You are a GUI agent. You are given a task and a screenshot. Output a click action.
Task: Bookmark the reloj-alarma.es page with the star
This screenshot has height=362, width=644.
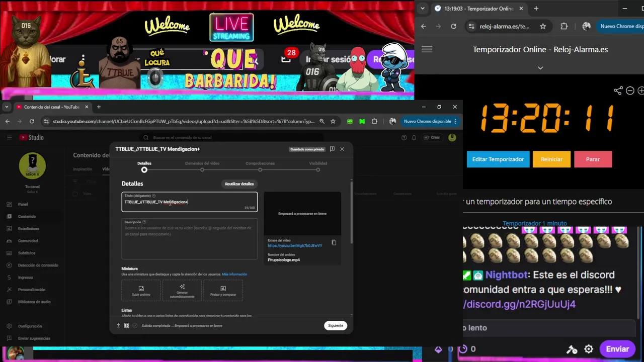(x=543, y=26)
